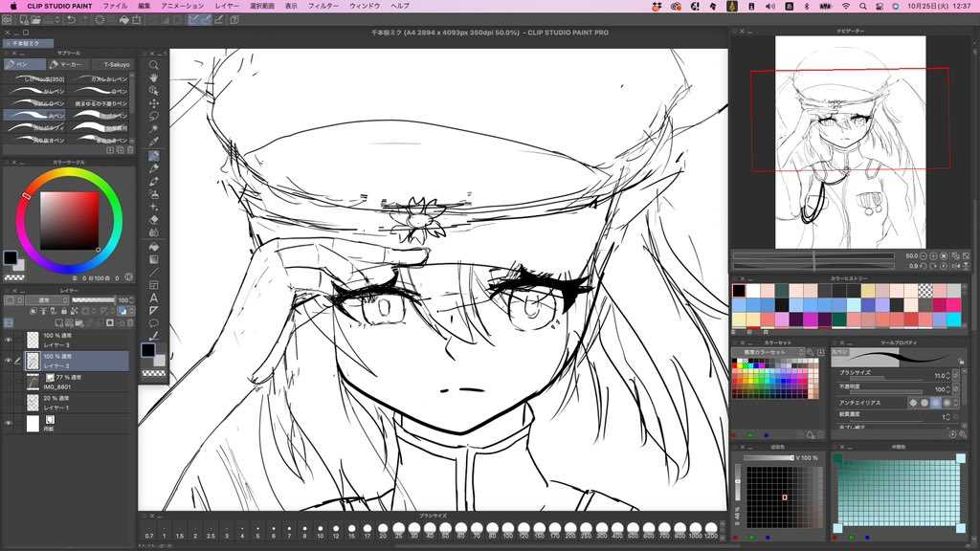The height and width of the screenshot is (551, 980).
Task: Click the open file folder icon
Action: click(36, 20)
